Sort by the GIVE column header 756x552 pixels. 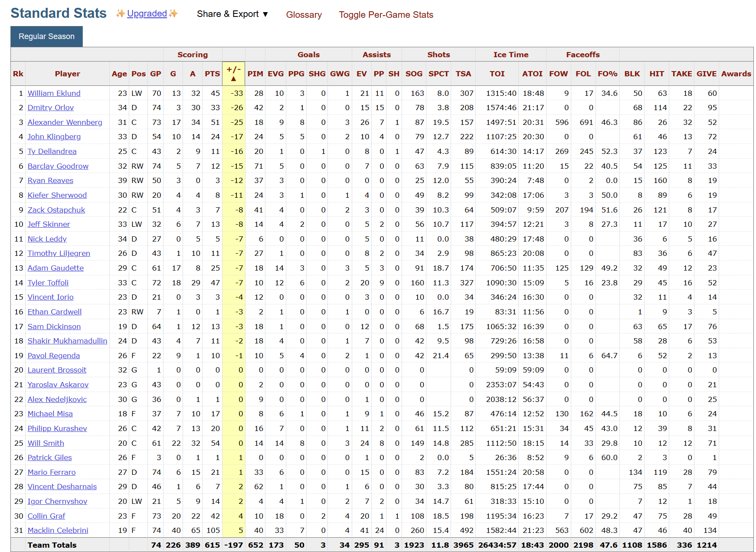point(707,74)
